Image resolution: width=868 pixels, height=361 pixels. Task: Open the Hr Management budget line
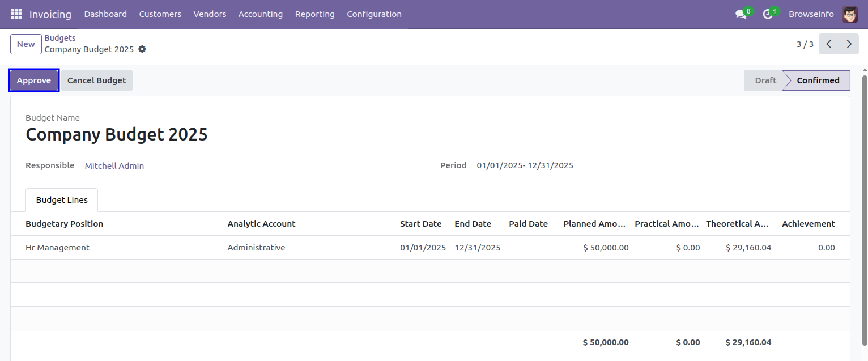tap(57, 248)
